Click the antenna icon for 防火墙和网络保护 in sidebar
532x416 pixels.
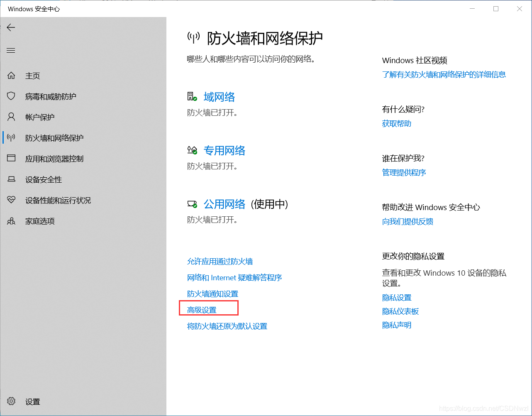click(11, 138)
